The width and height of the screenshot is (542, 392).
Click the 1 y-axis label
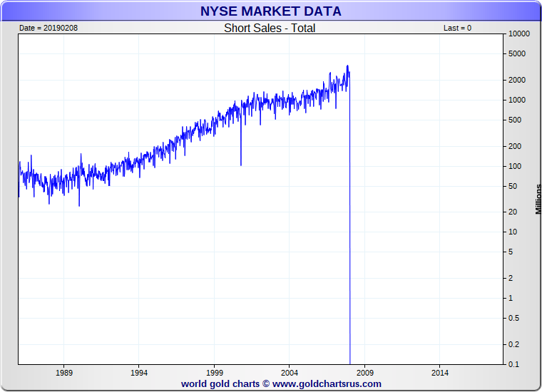[x=511, y=298]
